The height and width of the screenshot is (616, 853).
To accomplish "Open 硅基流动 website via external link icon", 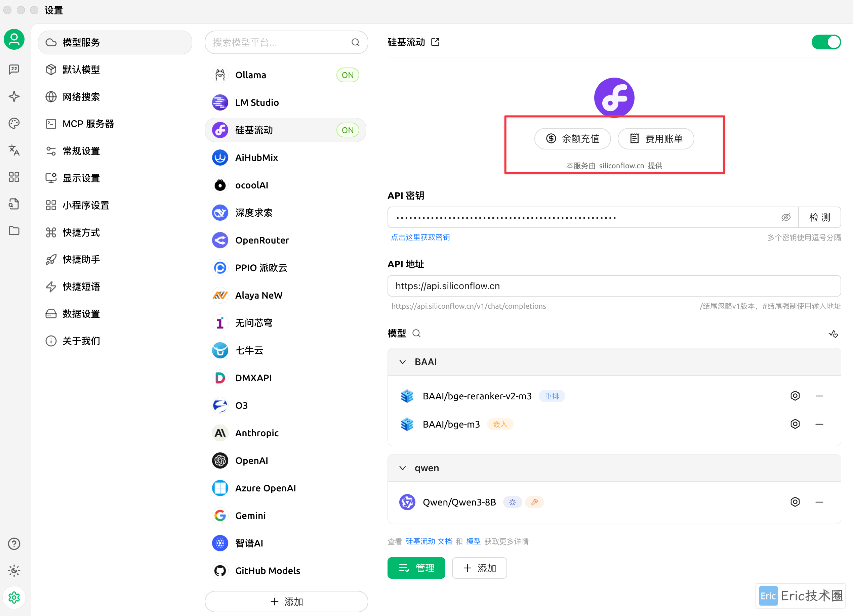I will pyautogui.click(x=435, y=42).
